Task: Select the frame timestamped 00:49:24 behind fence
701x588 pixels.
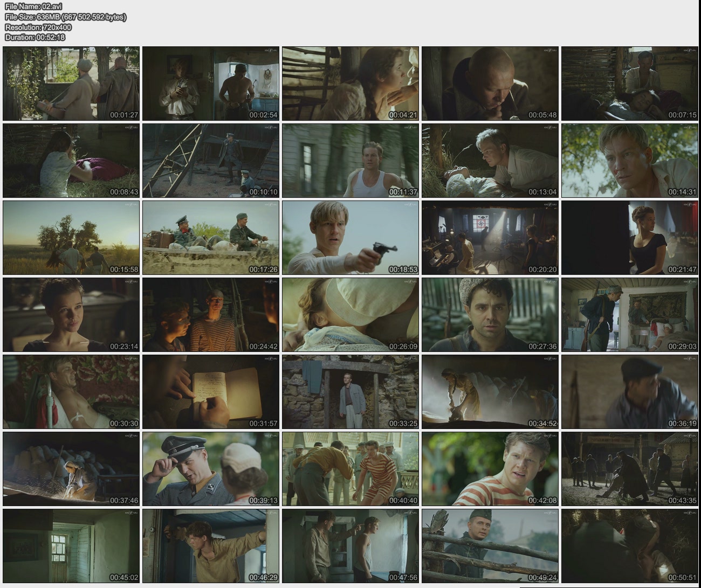Action: (x=490, y=546)
